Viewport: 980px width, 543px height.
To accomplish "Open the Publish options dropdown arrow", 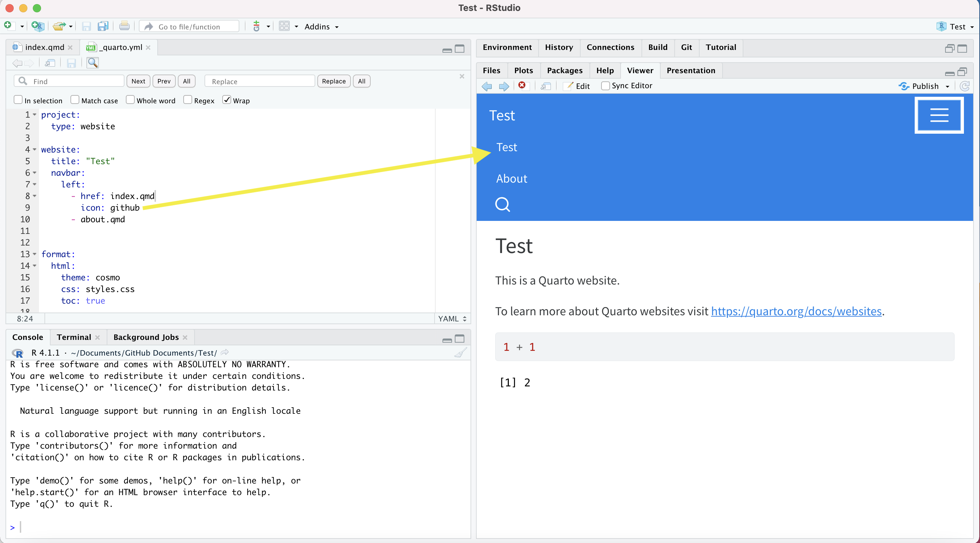I will click(947, 87).
